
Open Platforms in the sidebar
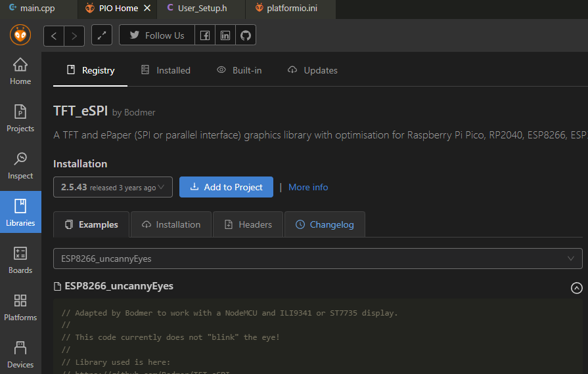[x=20, y=307]
